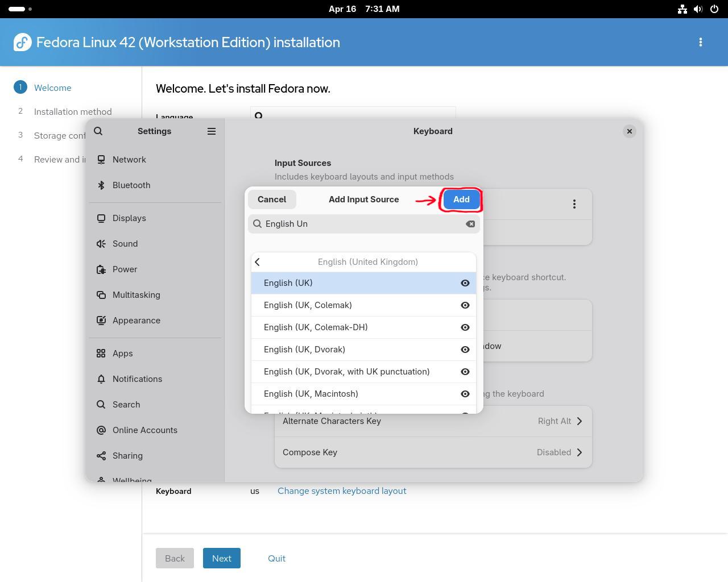728x582 pixels.
Task: Click Back in Fedora installer
Action: [175, 558]
